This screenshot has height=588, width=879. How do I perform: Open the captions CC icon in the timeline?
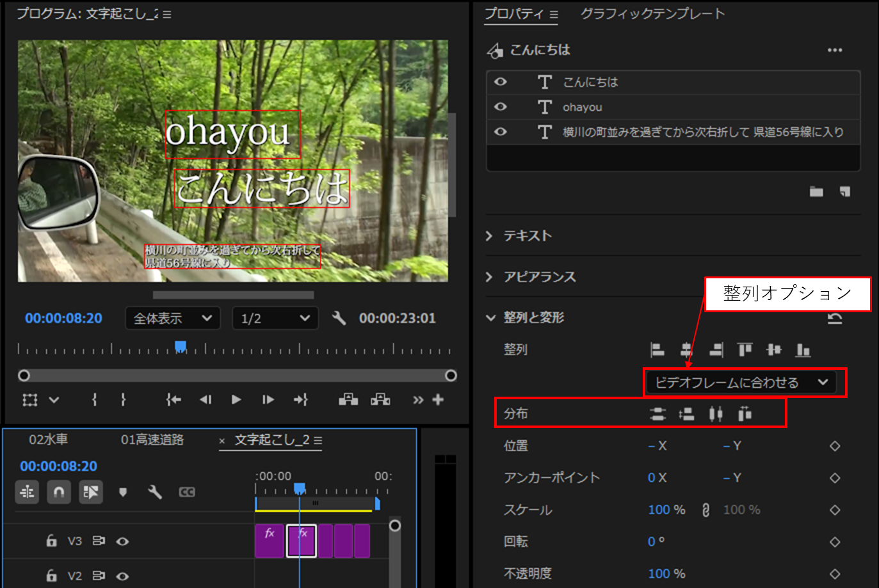click(187, 492)
